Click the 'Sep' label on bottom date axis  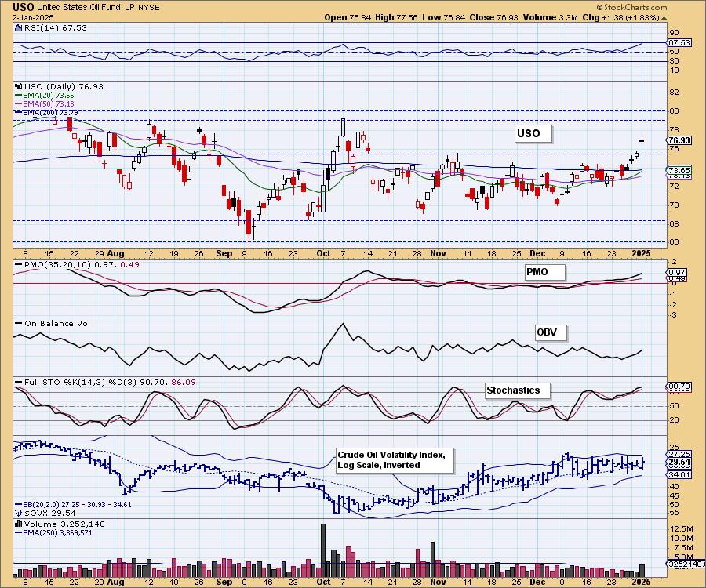[x=224, y=582]
